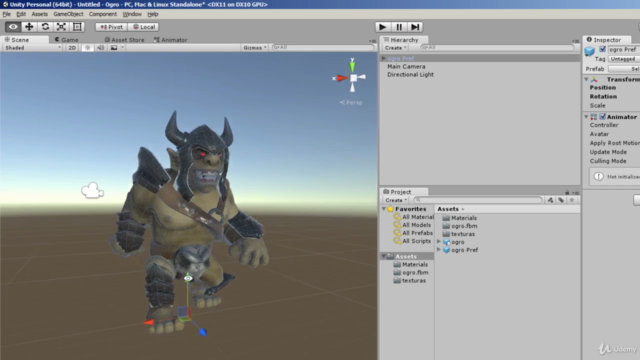Switch to the Game tab

66,40
